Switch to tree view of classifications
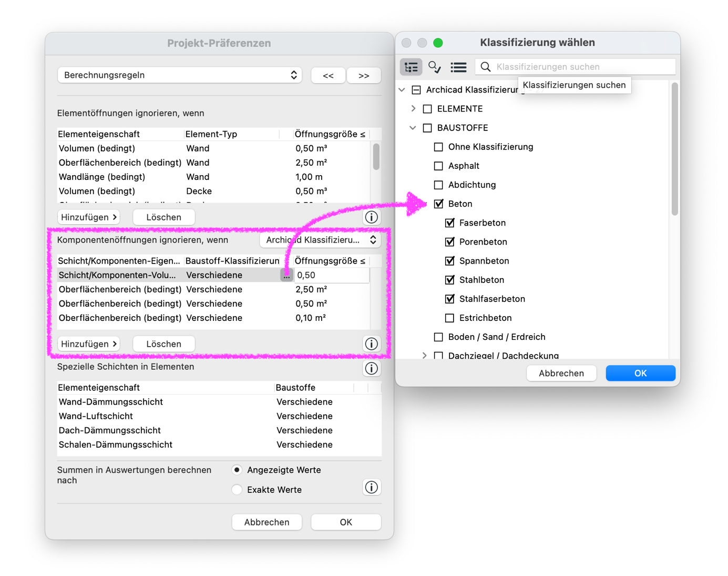The image size is (728, 576). pyautogui.click(x=411, y=67)
